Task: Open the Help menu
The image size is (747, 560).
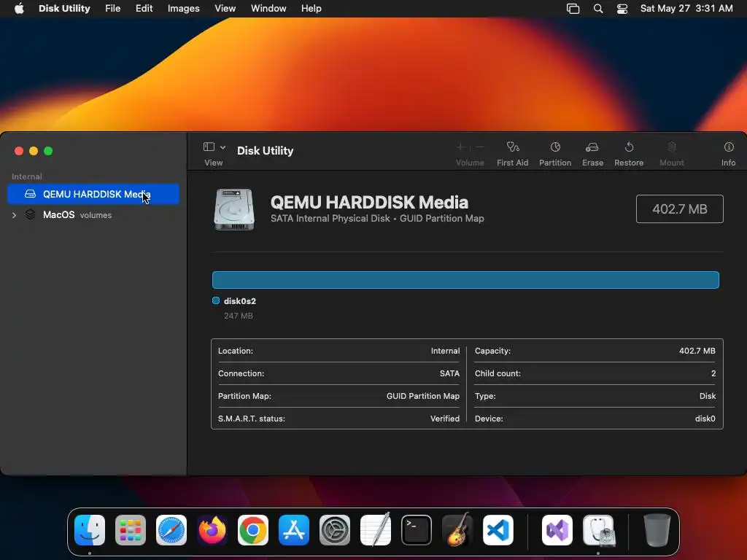Action: coord(311,9)
